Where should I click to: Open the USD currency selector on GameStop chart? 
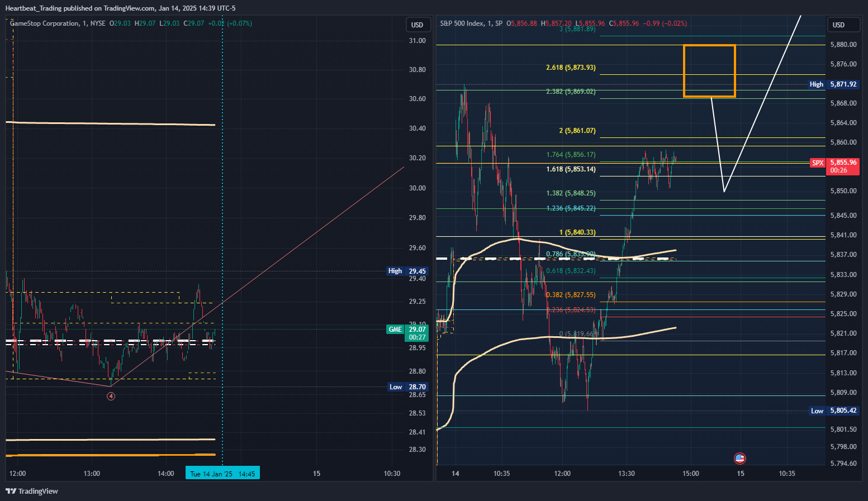click(x=418, y=25)
